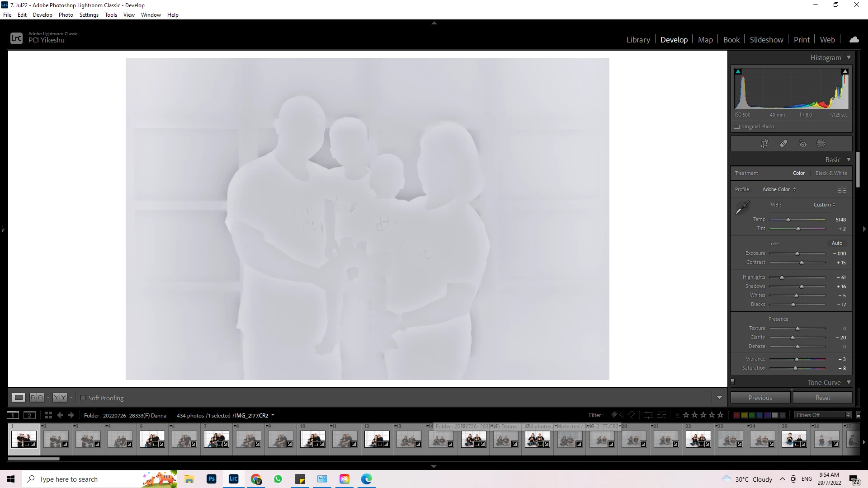This screenshot has width=868, height=488.
Task: Select the Red Eye Correction tool
Action: point(803,144)
